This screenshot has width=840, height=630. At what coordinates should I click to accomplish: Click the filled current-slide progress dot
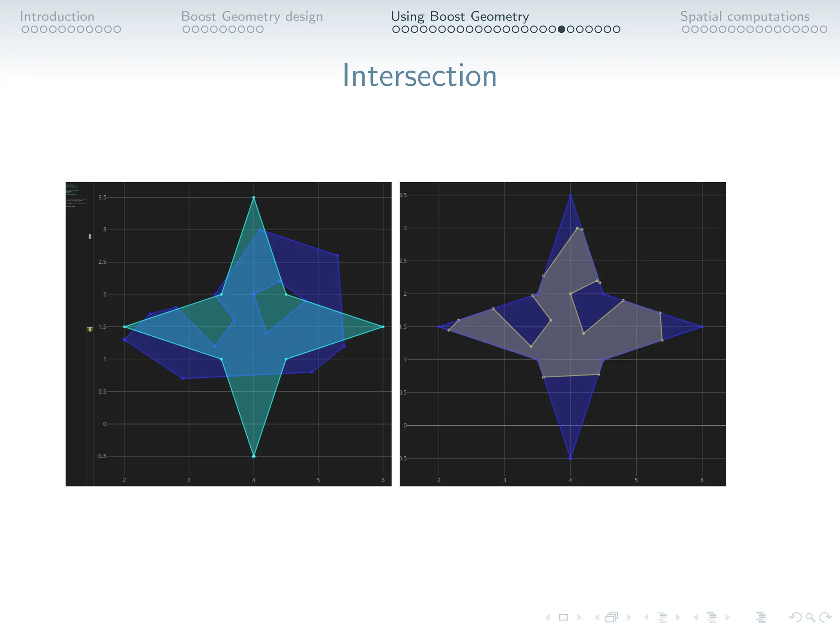(562, 30)
